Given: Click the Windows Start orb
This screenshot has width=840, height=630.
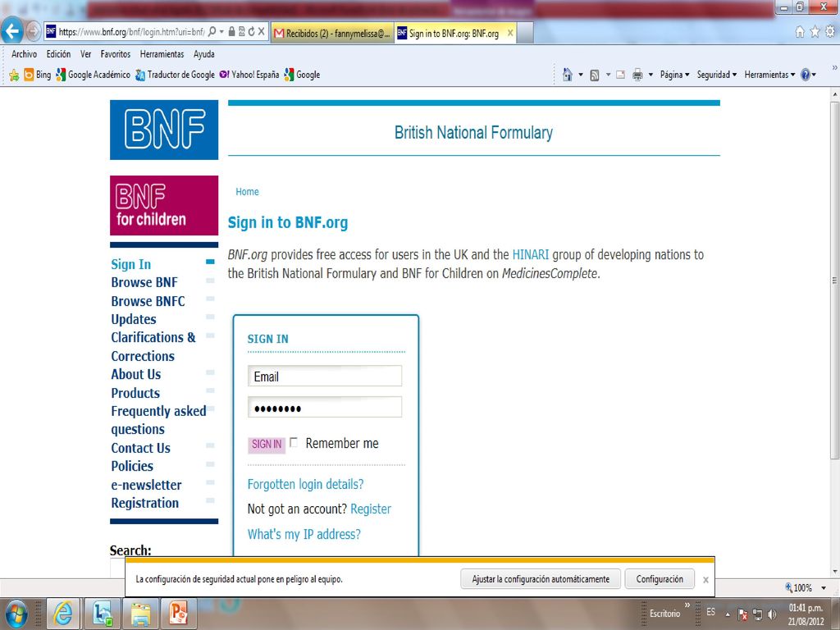Looking at the screenshot, I should tap(16, 614).
